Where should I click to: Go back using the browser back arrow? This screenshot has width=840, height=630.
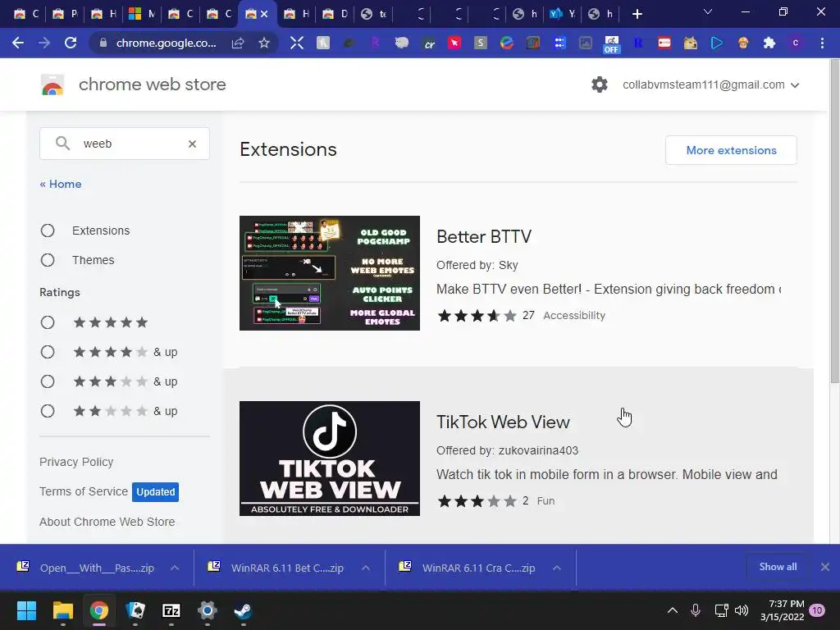point(18,43)
